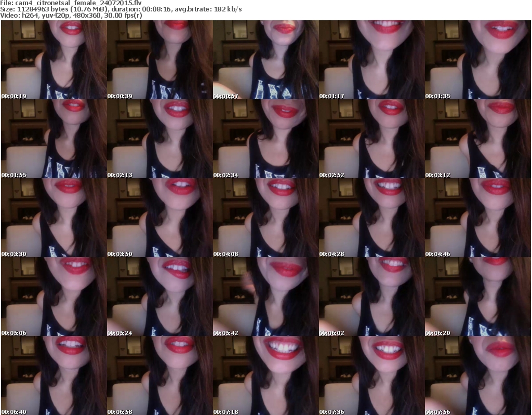
Task: Pick the frame marked 00:01:17
Action: tap(371, 60)
